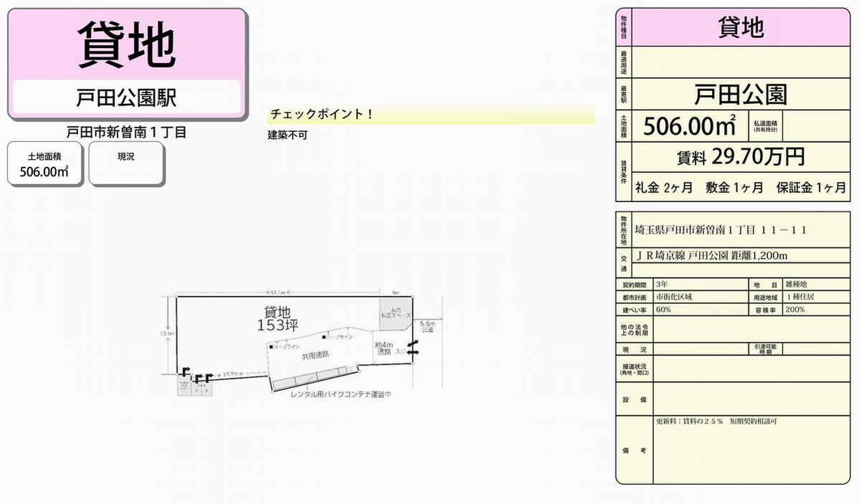Click the 5.5m 公道 road label

427,326
